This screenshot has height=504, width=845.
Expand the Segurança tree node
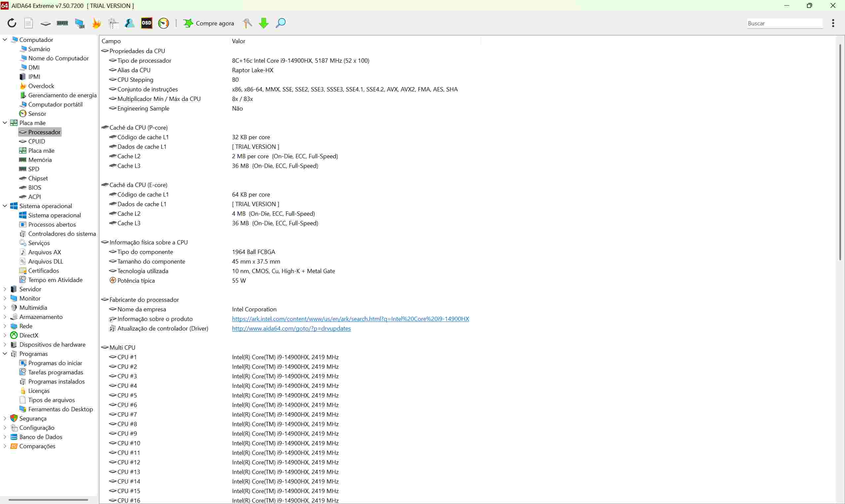pyautogui.click(x=5, y=419)
